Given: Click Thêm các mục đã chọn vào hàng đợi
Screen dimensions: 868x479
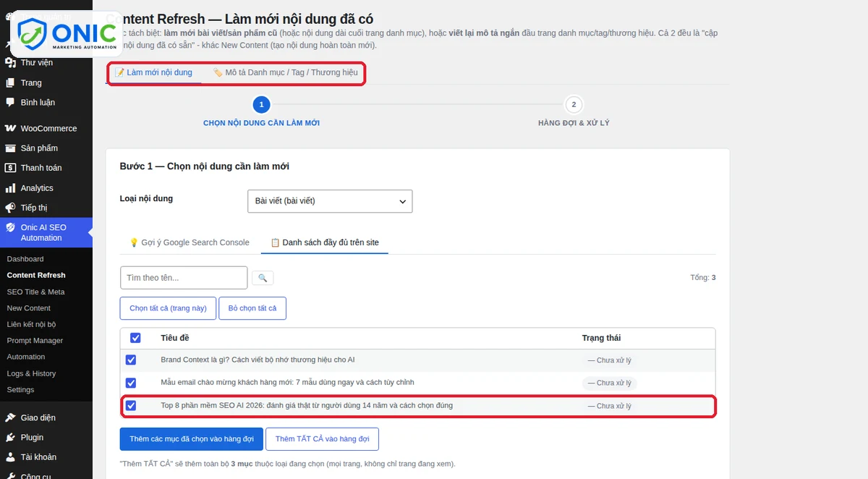Looking at the screenshot, I should tap(192, 439).
